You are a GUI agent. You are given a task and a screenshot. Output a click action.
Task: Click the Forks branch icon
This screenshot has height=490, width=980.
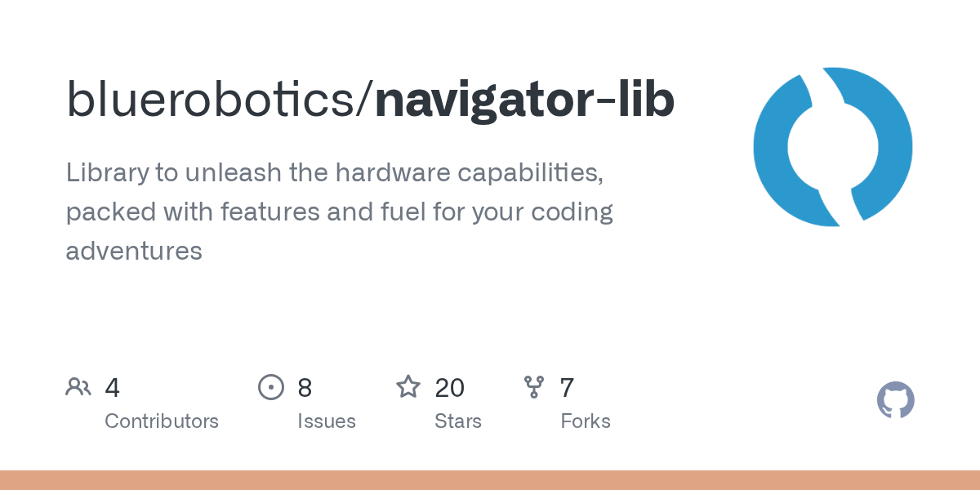(534, 386)
